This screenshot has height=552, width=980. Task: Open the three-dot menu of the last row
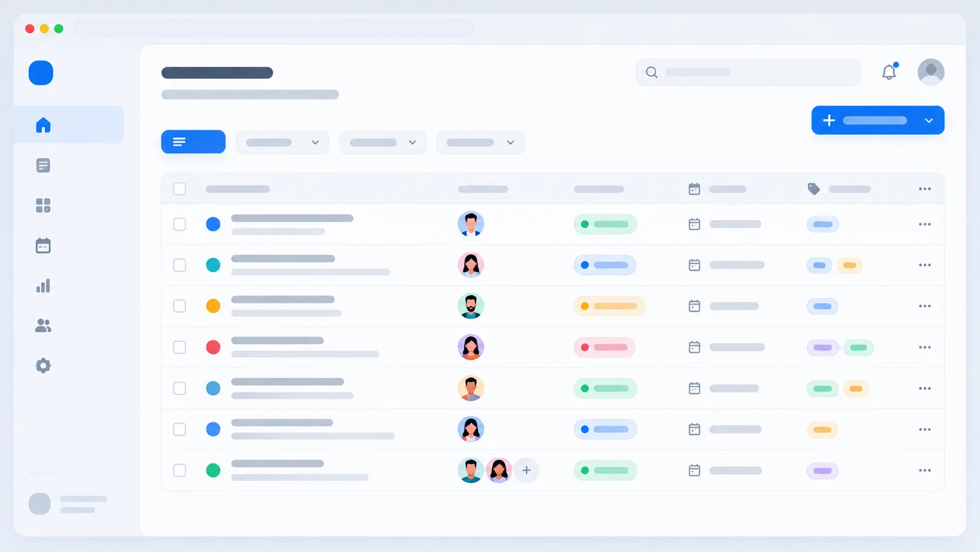click(925, 470)
